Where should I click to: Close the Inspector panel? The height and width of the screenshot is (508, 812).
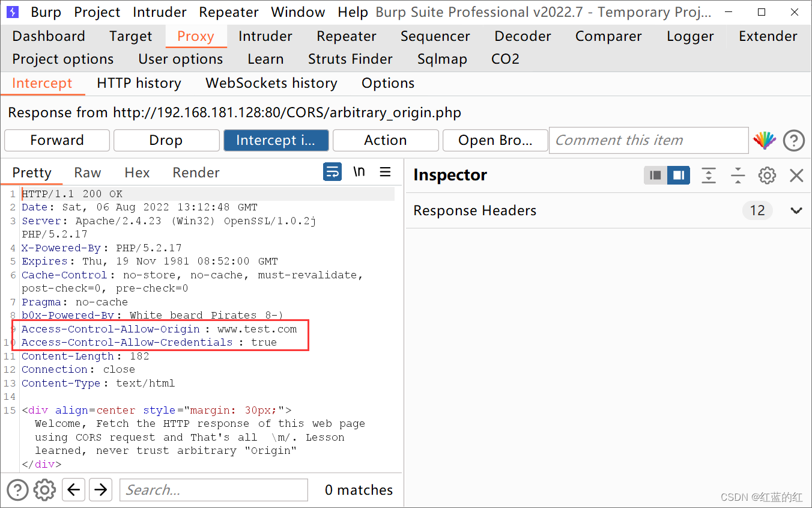[796, 176]
